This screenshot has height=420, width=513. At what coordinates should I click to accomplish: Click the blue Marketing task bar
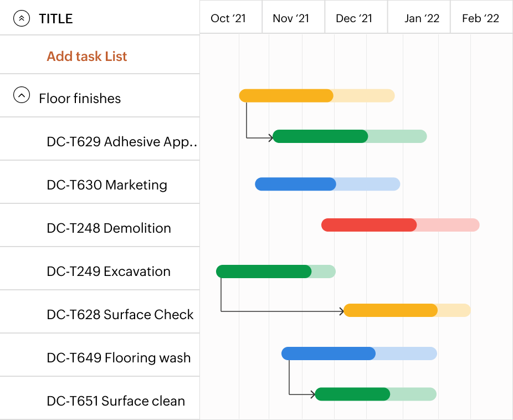pyautogui.click(x=295, y=184)
